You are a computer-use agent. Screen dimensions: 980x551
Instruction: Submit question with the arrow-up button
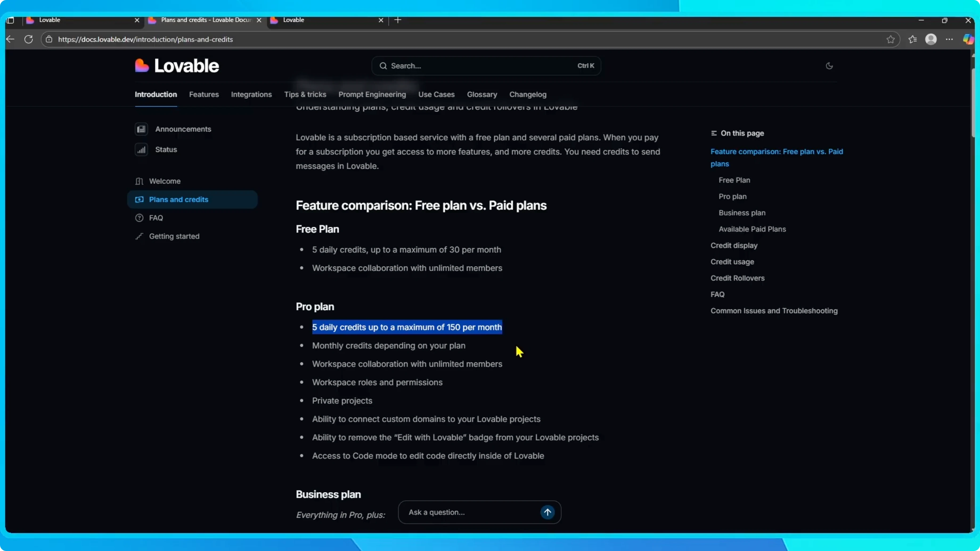[x=548, y=512]
